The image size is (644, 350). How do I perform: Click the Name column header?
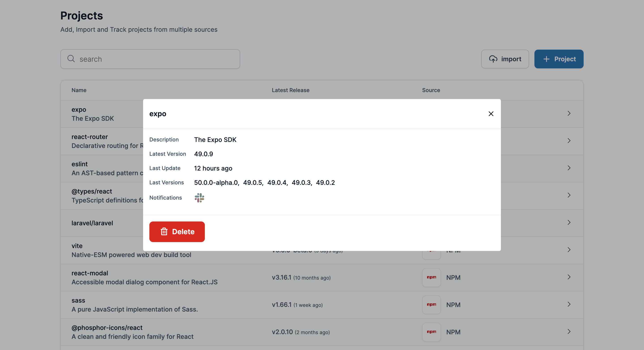[x=79, y=90]
